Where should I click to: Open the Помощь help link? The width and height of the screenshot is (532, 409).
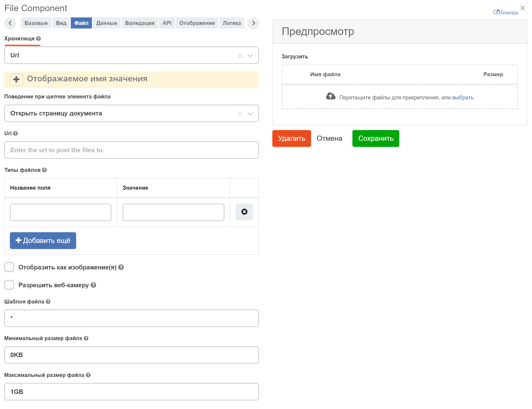(505, 12)
